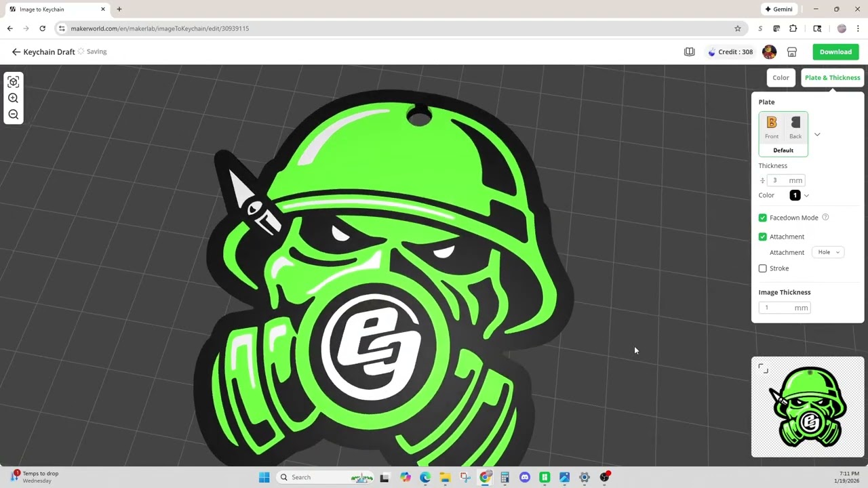Click the taskbar Search box

tap(326, 477)
